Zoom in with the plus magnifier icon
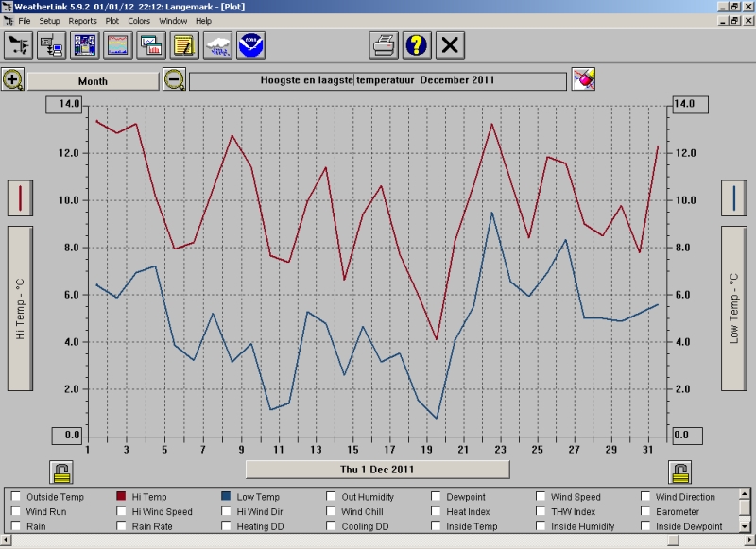 point(13,79)
